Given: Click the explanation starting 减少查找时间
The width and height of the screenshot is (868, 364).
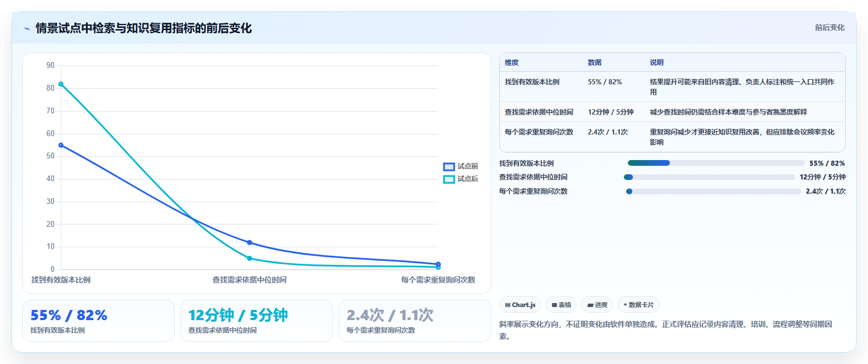Looking at the screenshot, I should tap(729, 112).
